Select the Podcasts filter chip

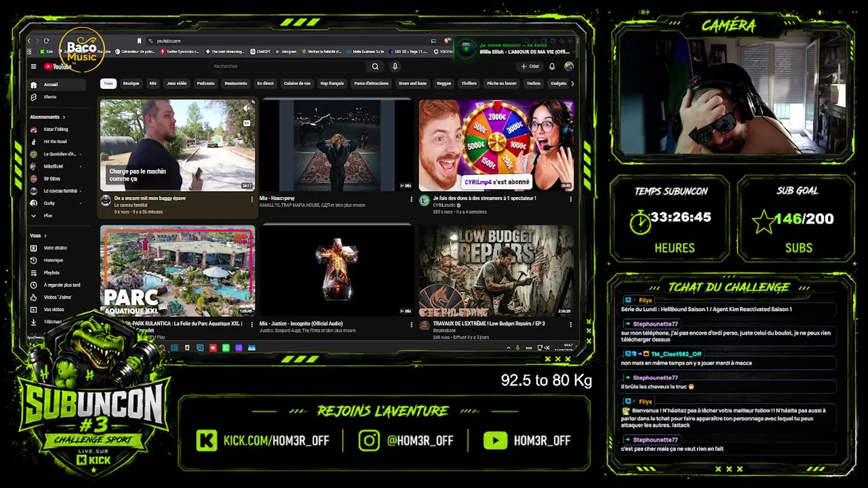(205, 83)
